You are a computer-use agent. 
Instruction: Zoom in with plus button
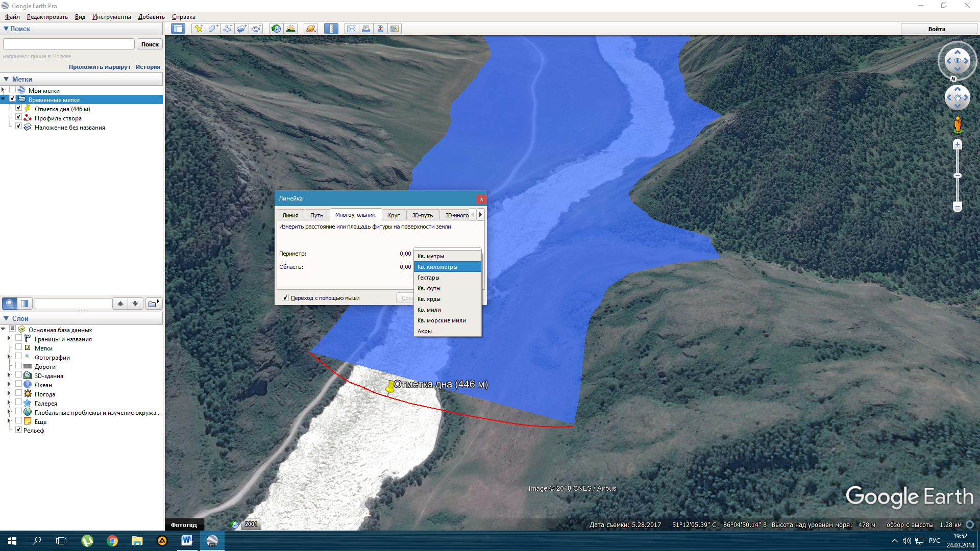[x=958, y=145]
